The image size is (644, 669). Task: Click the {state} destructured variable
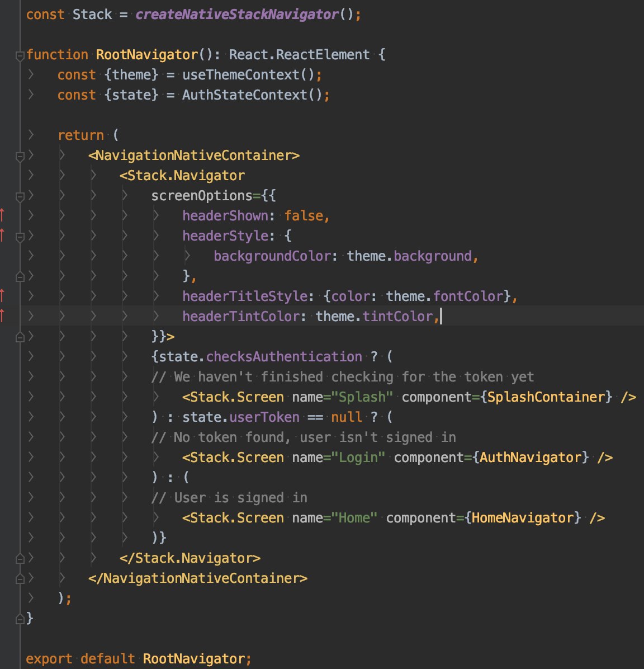[131, 95]
